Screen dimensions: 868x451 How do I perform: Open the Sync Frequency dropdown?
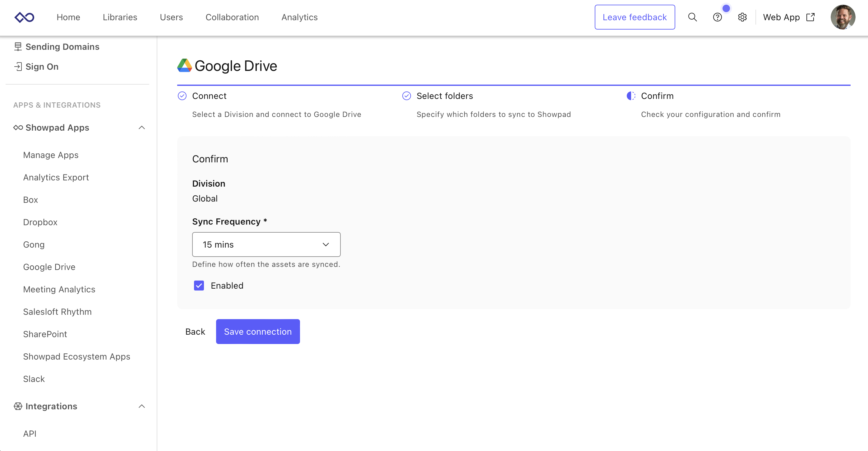pyautogui.click(x=266, y=244)
